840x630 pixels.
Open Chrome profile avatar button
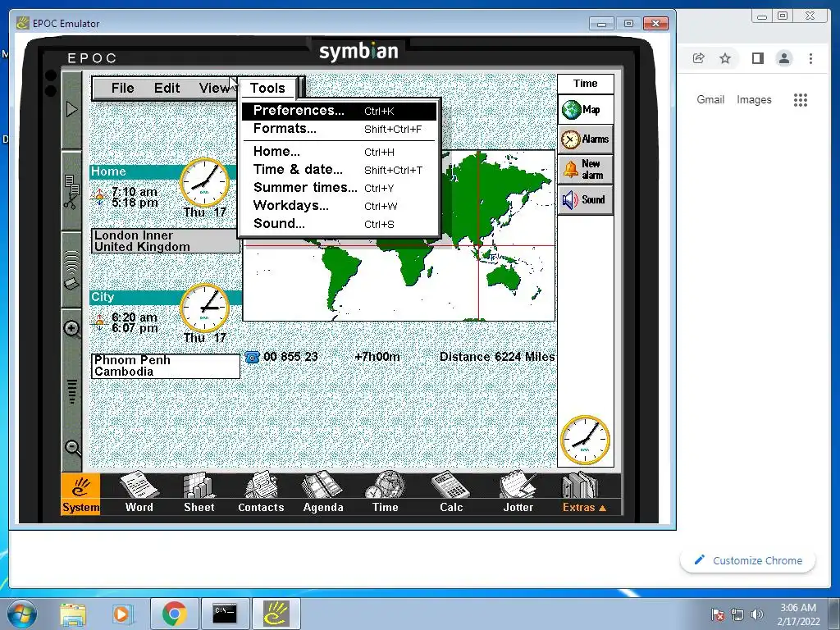click(784, 58)
